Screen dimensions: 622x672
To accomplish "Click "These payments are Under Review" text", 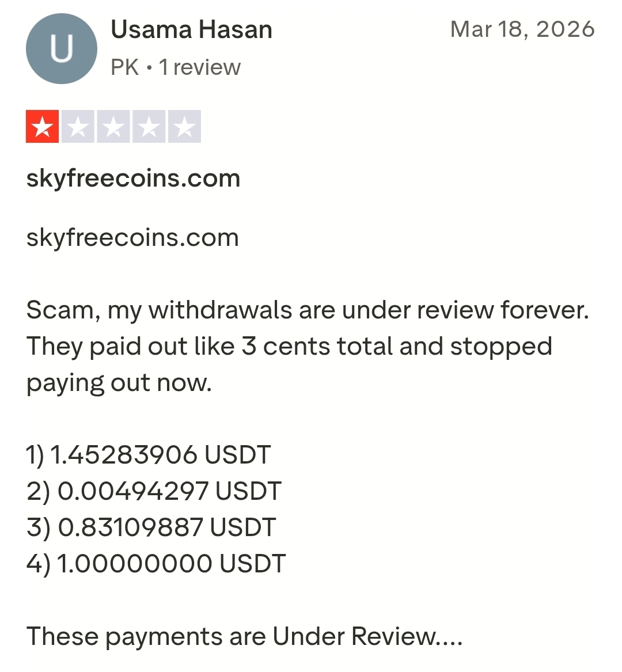I will tap(244, 636).
